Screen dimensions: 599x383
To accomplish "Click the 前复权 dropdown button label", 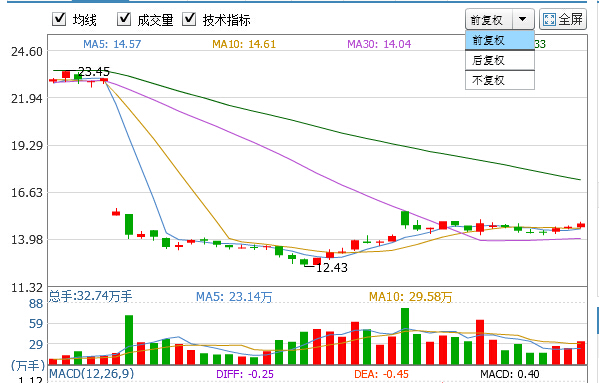I will [x=487, y=20].
